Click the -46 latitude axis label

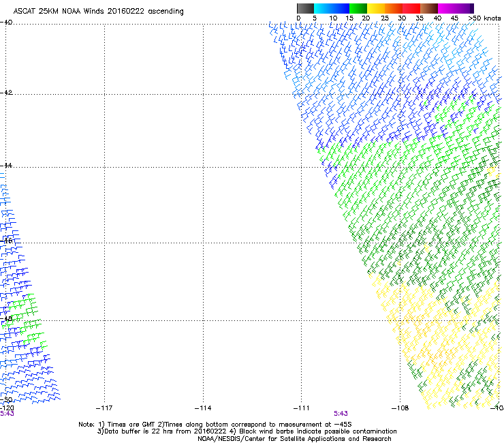tap(6, 241)
